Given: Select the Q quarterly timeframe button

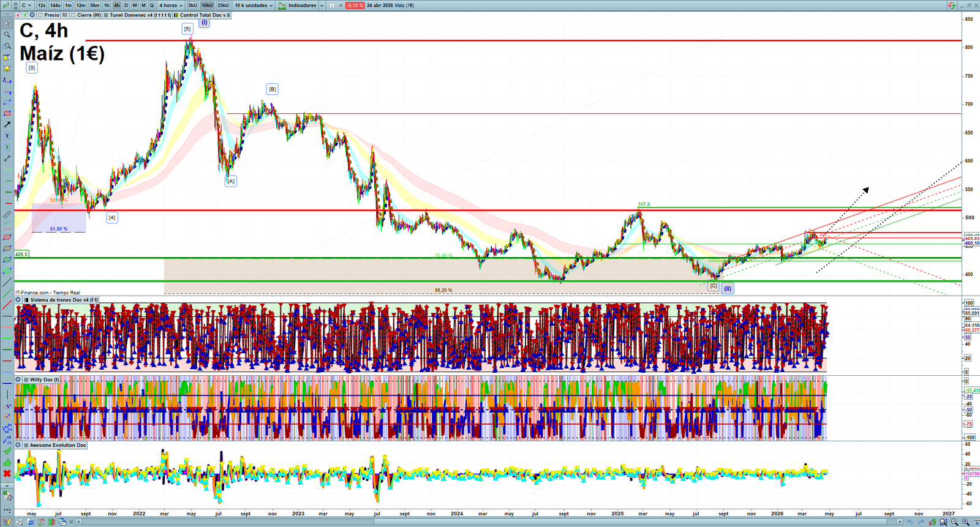Looking at the screenshot, I should (x=152, y=6).
